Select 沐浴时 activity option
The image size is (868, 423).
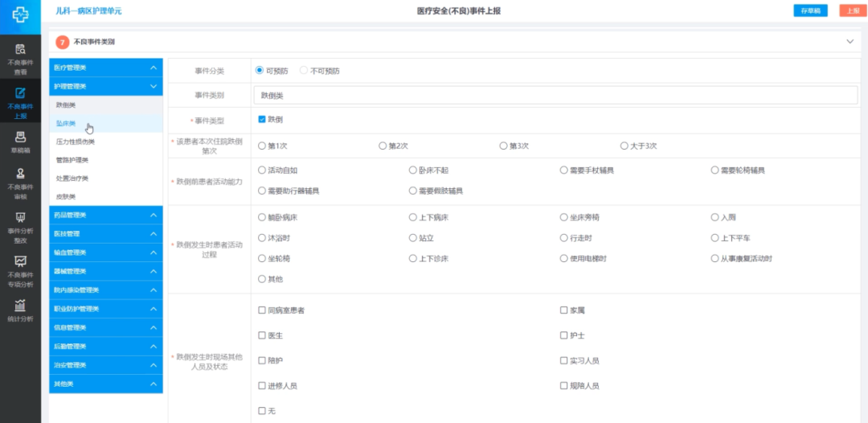(262, 238)
